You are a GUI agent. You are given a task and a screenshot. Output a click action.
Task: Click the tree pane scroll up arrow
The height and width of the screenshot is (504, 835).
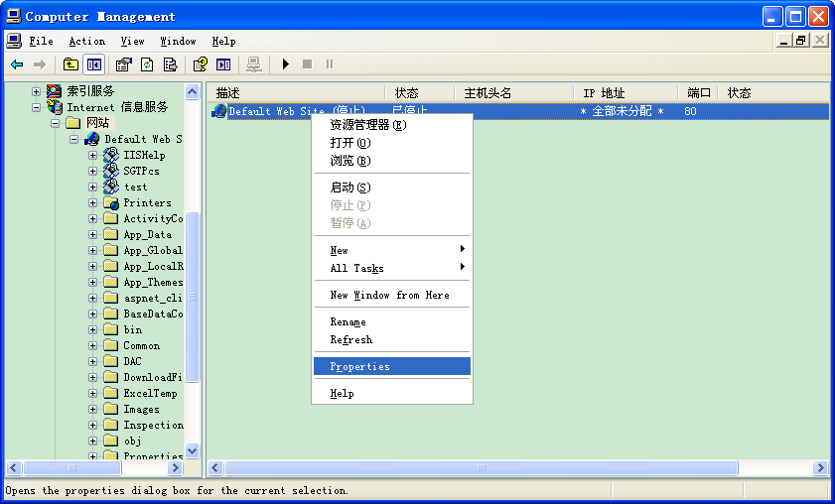(x=193, y=91)
